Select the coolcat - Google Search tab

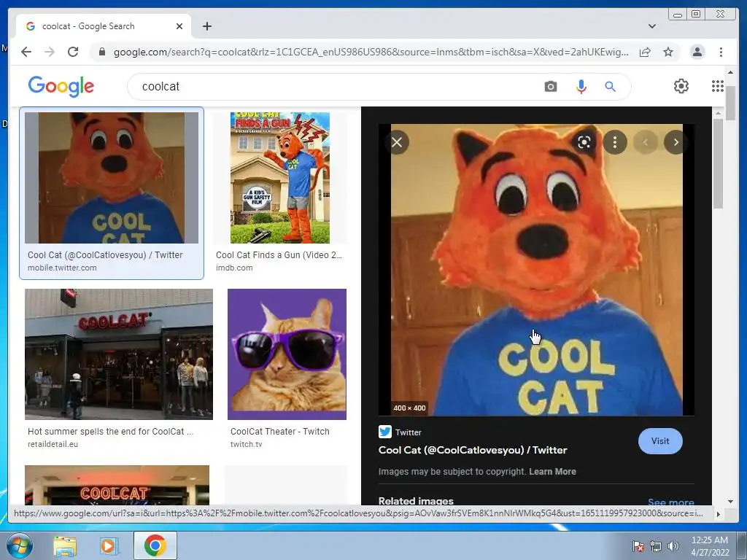[104, 26]
